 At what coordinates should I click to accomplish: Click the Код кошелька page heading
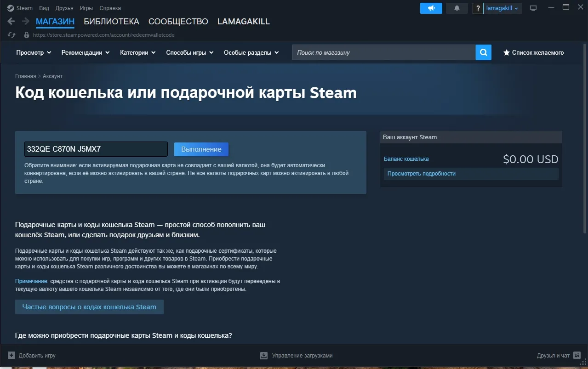[186, 93]
